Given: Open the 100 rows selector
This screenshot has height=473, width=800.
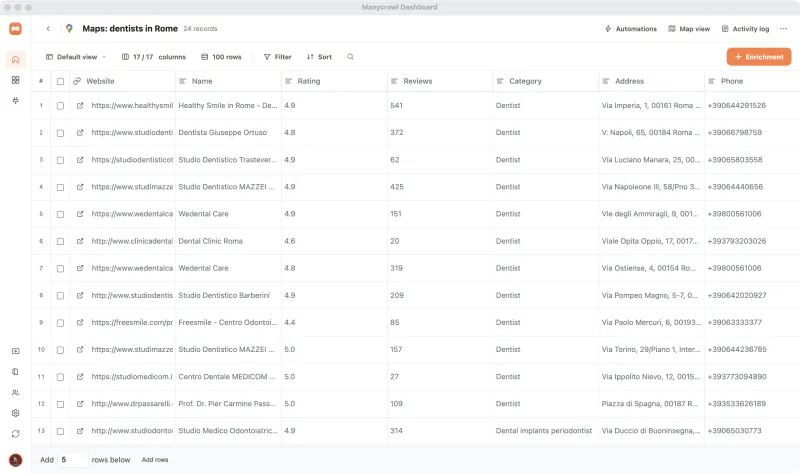Looking at the screenshot, I should pyautogui.click(x=221, y=57).
